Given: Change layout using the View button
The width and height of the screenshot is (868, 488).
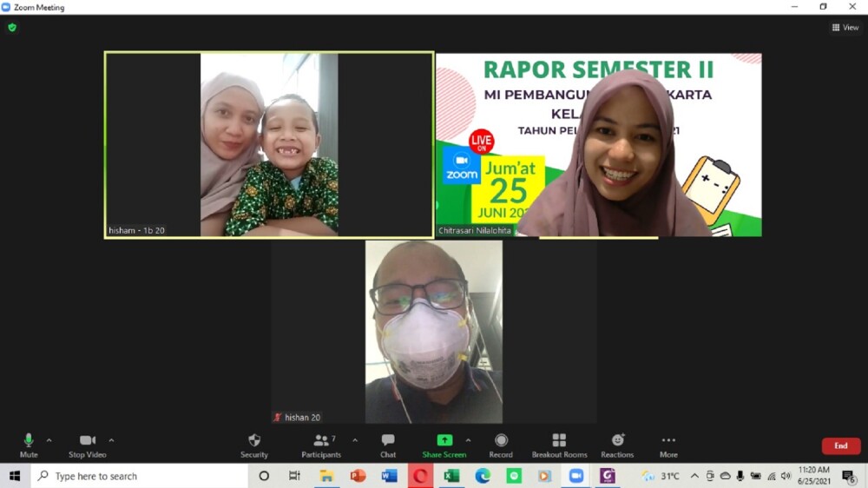Looking at the screenshot, I should coord(845,27).
